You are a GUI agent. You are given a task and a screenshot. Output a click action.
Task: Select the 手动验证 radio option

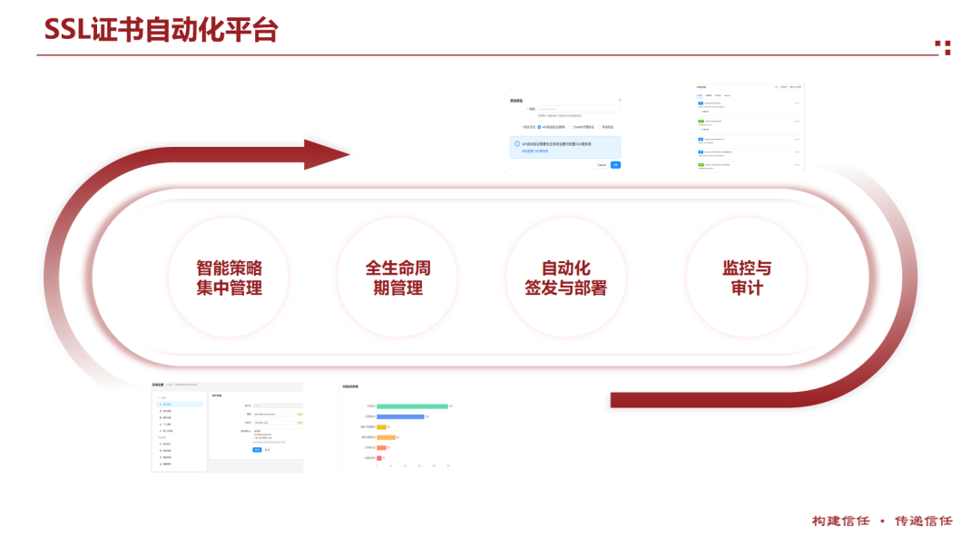click(x=599, y=127)
